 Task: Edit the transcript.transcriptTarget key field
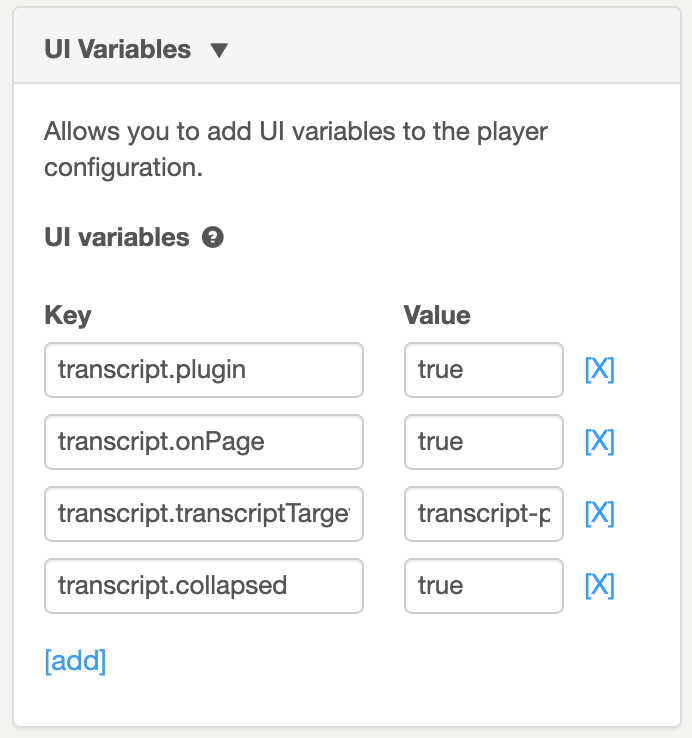(204, 514)
